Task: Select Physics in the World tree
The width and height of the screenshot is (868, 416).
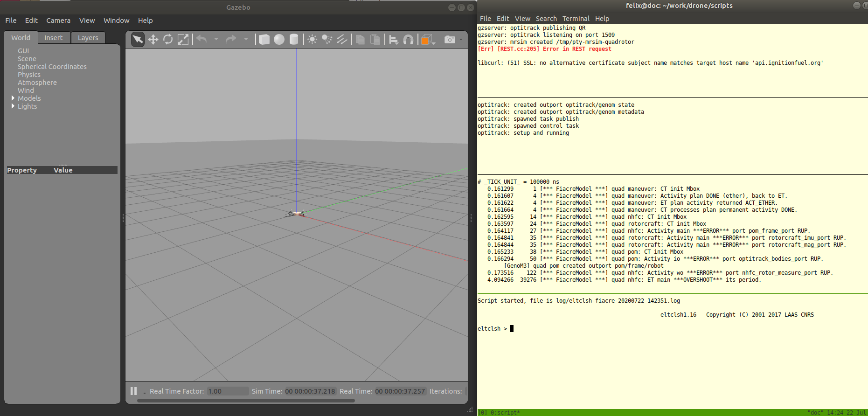Action: pyautogui.click(x=29, y=75)
